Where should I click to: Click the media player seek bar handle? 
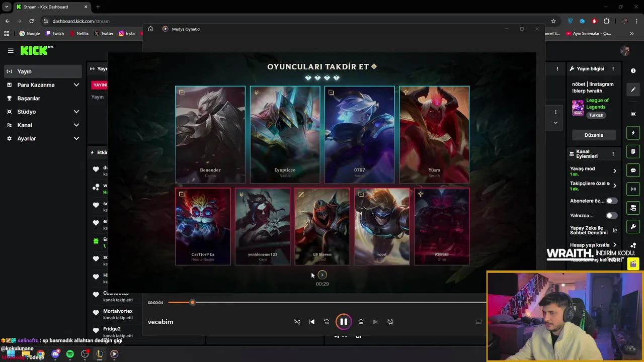192,303
